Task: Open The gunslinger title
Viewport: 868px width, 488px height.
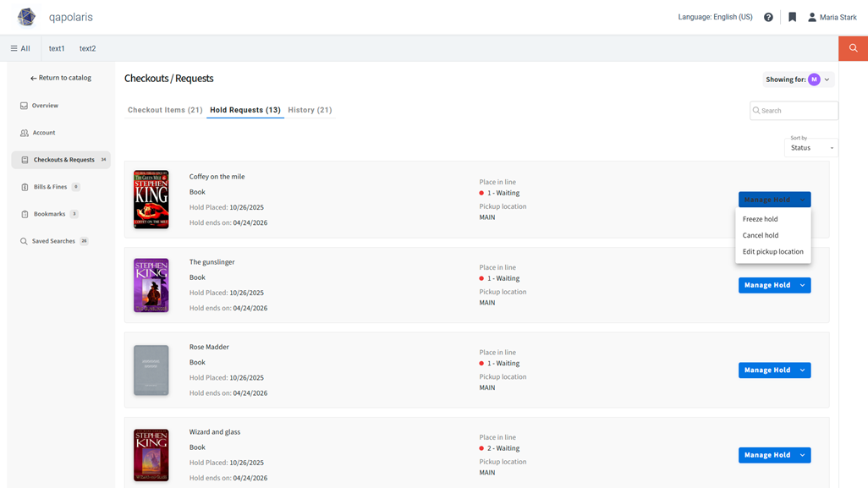Action: click(x=212, y=262)
